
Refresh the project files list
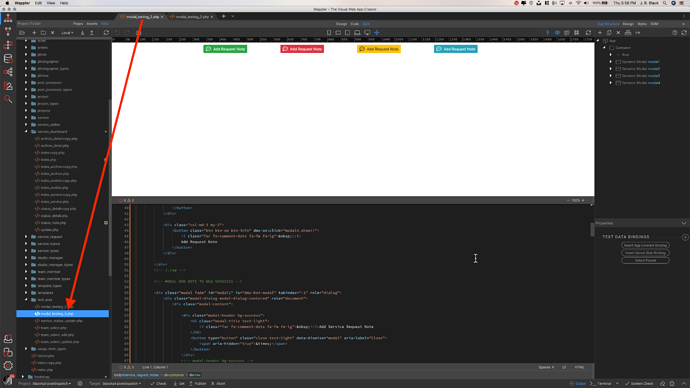coord(106,33)
